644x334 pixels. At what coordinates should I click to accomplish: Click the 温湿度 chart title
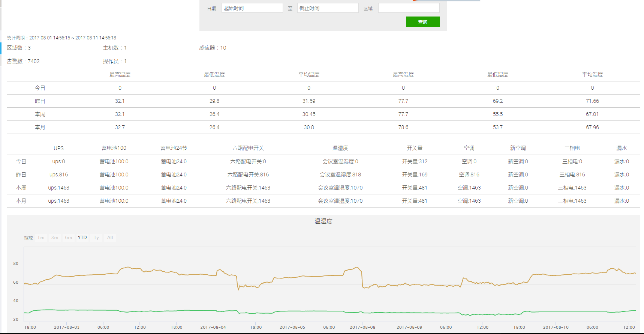click(323, 221)
